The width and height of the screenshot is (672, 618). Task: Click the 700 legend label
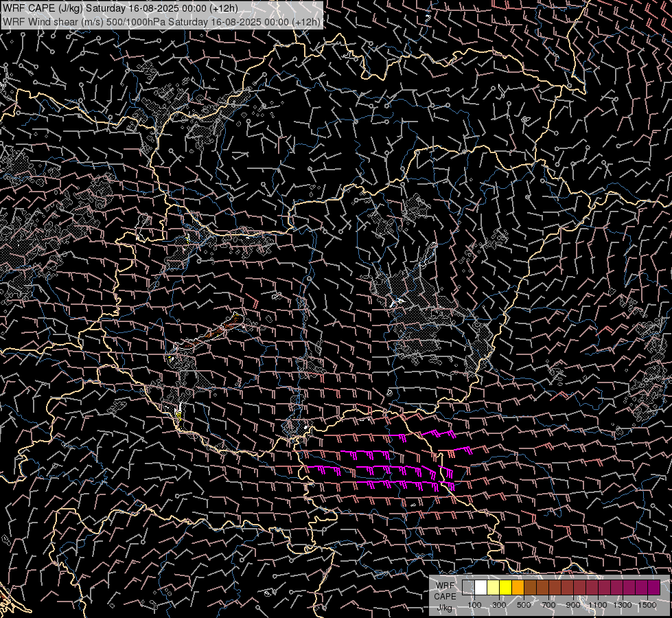548,605
